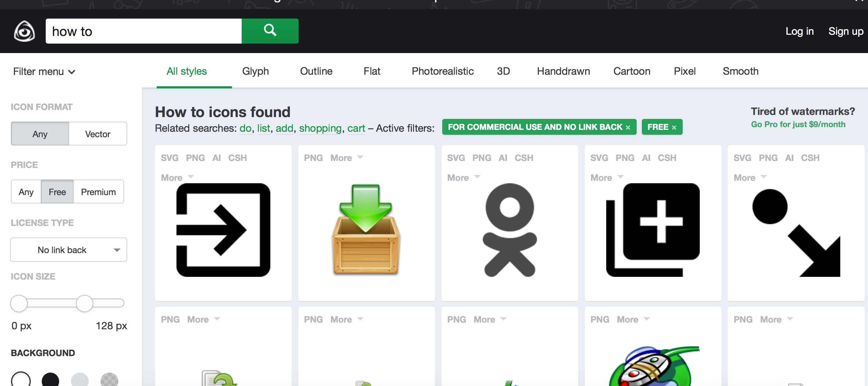
Task: Select the black background swatch
Action: pos(50,380)
